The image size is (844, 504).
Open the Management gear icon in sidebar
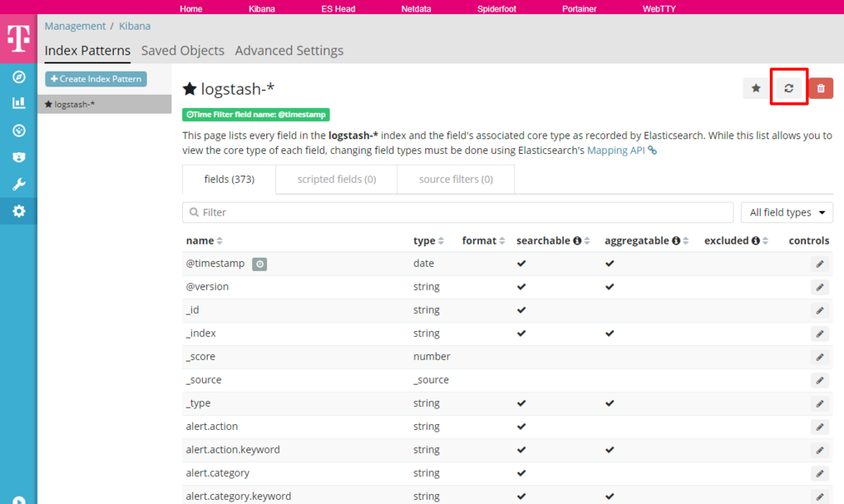[x=19, y=211]
